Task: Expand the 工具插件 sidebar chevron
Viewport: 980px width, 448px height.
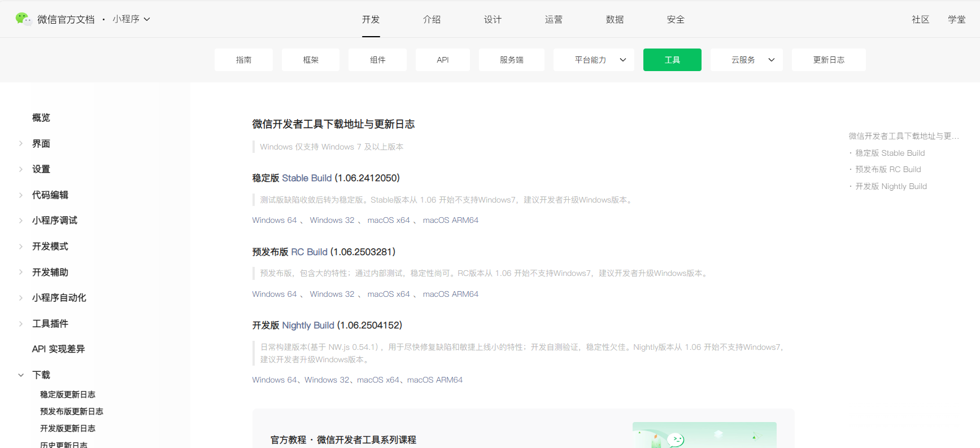Action: point(21,323)
